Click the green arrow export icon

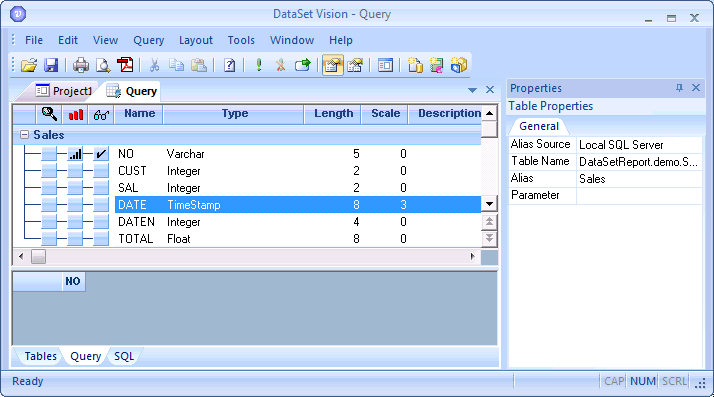[302, 65]
